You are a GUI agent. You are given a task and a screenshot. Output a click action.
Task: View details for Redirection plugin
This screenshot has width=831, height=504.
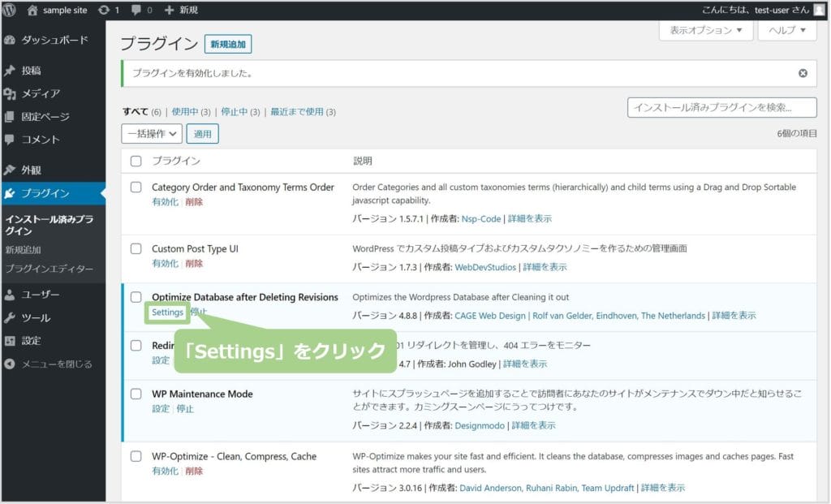(x=525, y=364)
